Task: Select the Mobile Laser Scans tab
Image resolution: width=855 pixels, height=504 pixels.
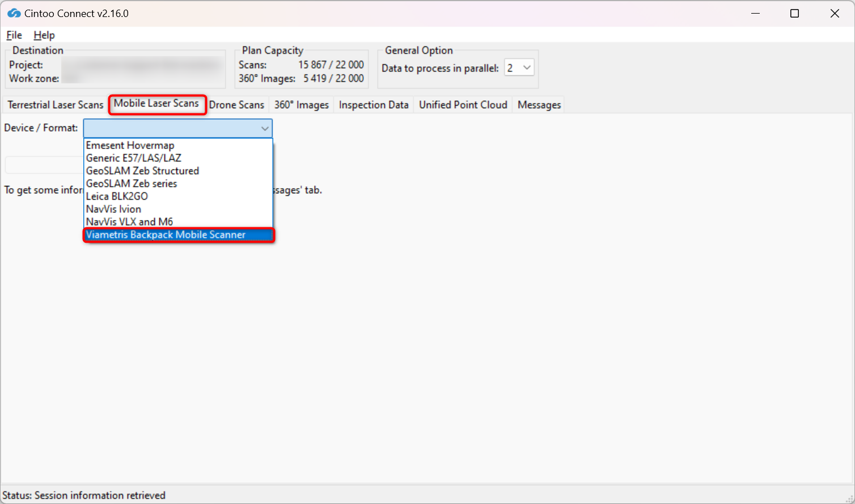Action: [156, 104]
